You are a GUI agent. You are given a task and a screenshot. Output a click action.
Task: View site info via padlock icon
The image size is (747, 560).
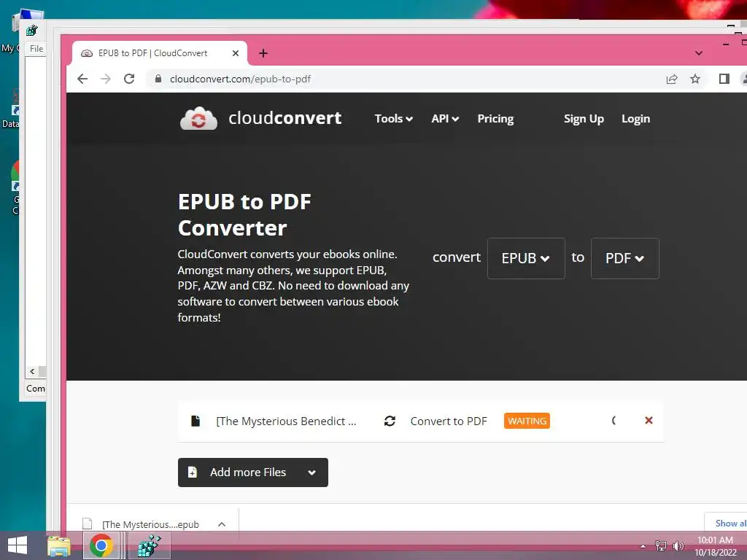click(158, 79)
